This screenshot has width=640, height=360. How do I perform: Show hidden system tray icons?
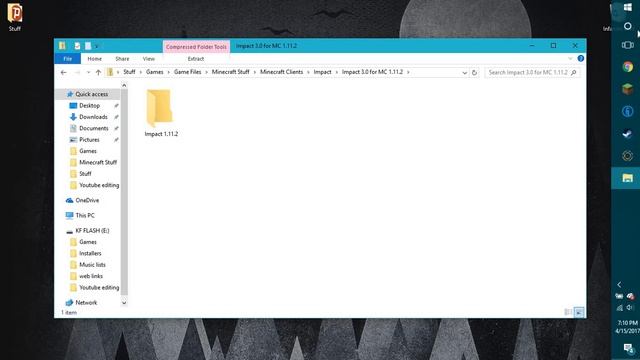point(619,284)
